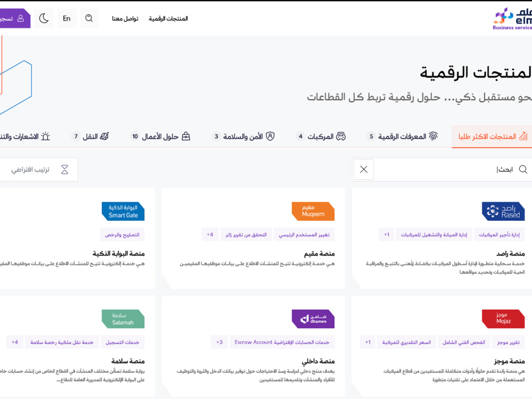Image resolution: width=532 pixels, height=399 pixels.
Task: Click the Elm Business Services logo
Action: click(x=512, y=19)
